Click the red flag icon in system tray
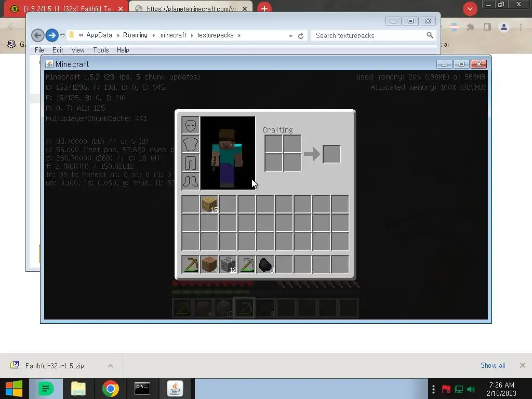This screenshot has width=532, height=399. click(x=446, y=389)
